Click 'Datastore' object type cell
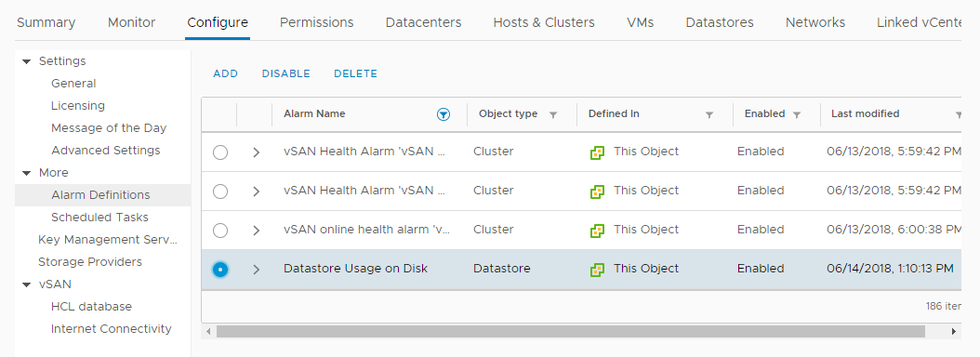This screenshot has width=980, height=357. click(x=502, y=269)
